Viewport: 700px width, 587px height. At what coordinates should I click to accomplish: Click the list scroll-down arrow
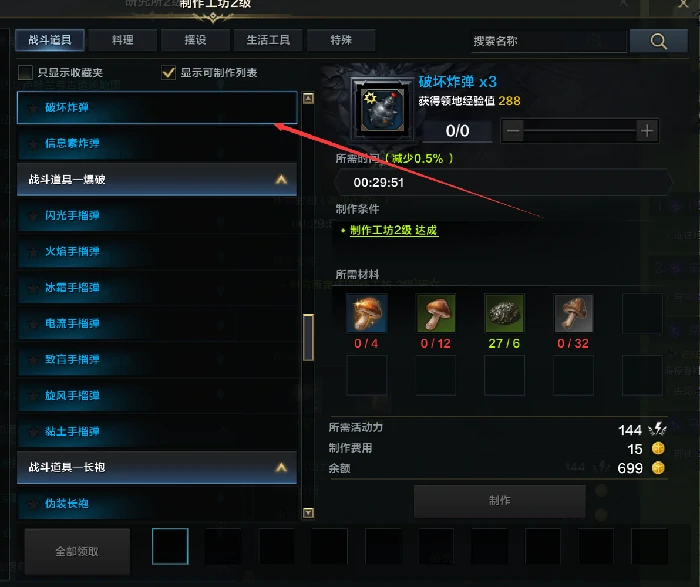[x=308, y=512]
